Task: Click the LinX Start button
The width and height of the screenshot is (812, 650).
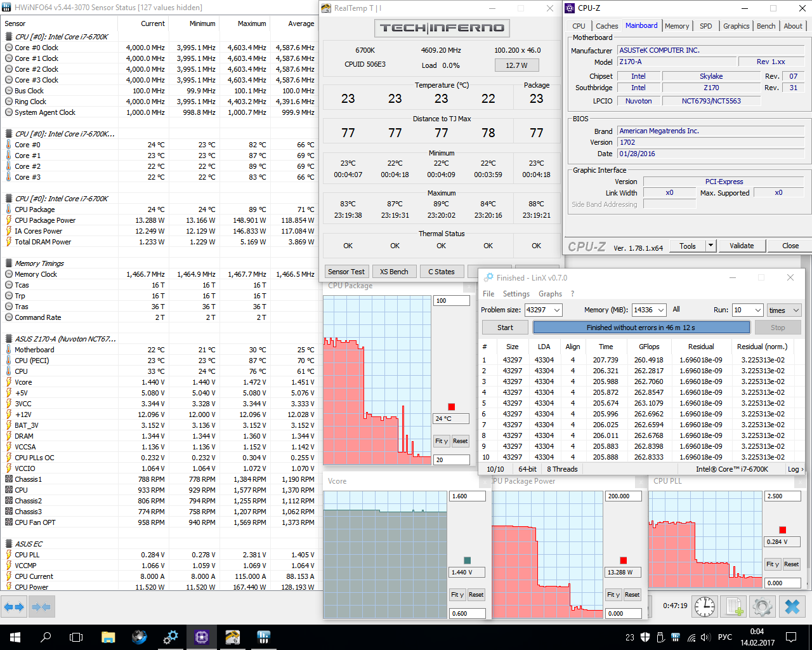Action: 505,328
